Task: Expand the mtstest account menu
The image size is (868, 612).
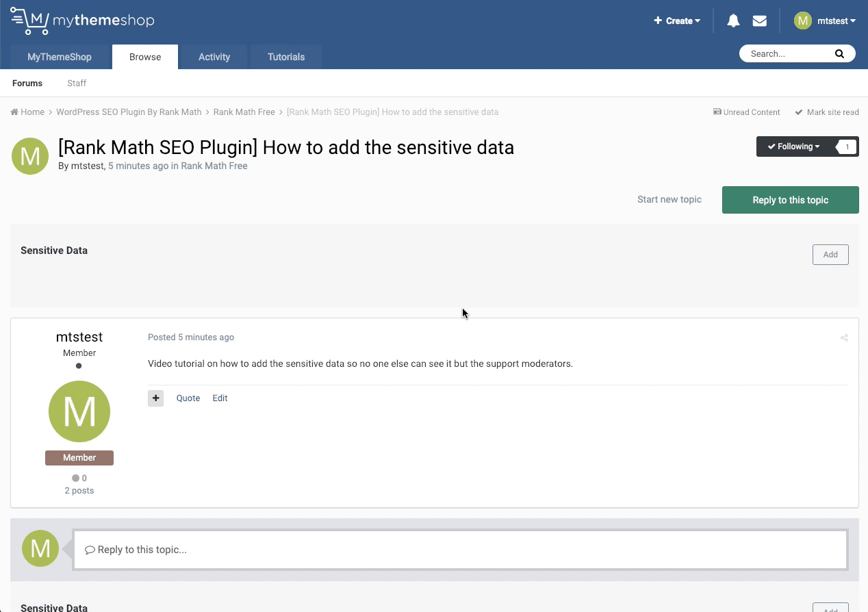Action: click(x=825, y=21)
